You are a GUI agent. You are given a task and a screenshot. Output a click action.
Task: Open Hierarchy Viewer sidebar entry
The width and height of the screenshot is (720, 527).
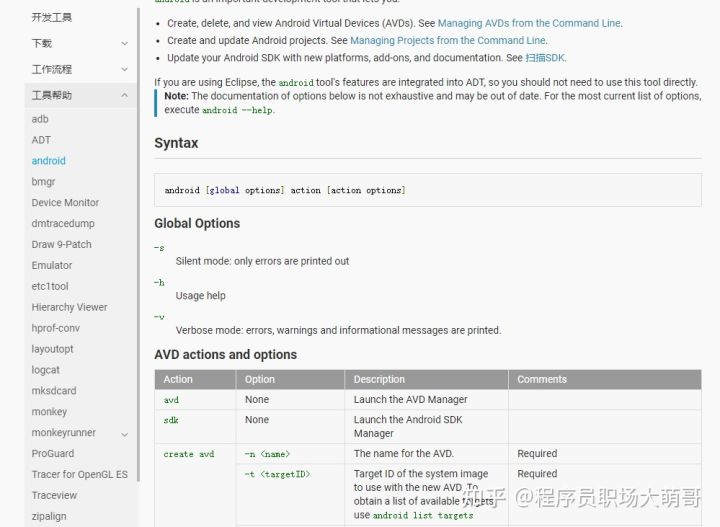coord(69,307)
